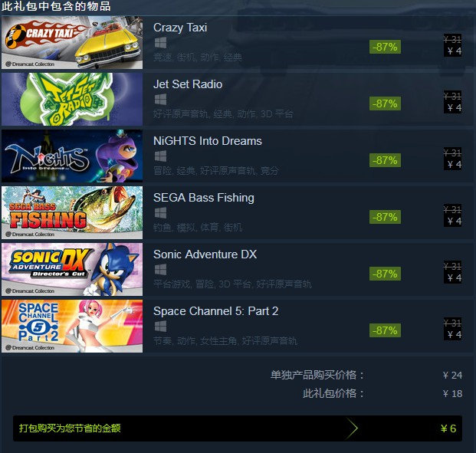Screen dimensions: 476x453
Task: Click the Windows icon under SEGA Bass Fishing
Action: click(160, 213)
